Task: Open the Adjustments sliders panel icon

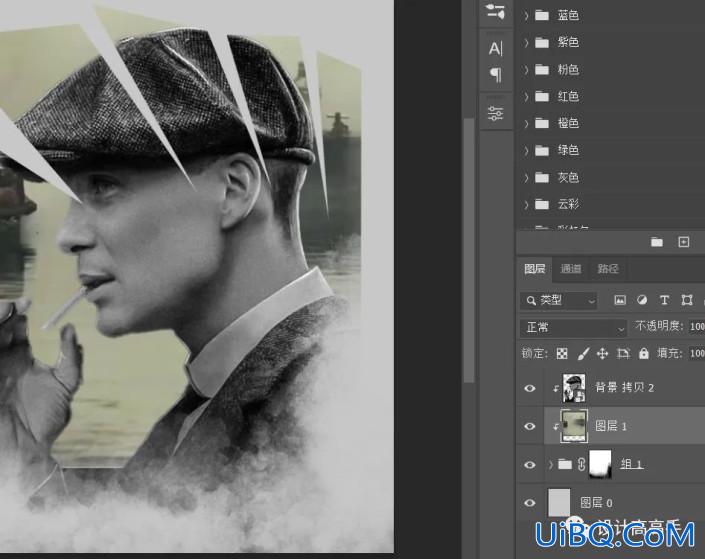Action: [495, 113]
